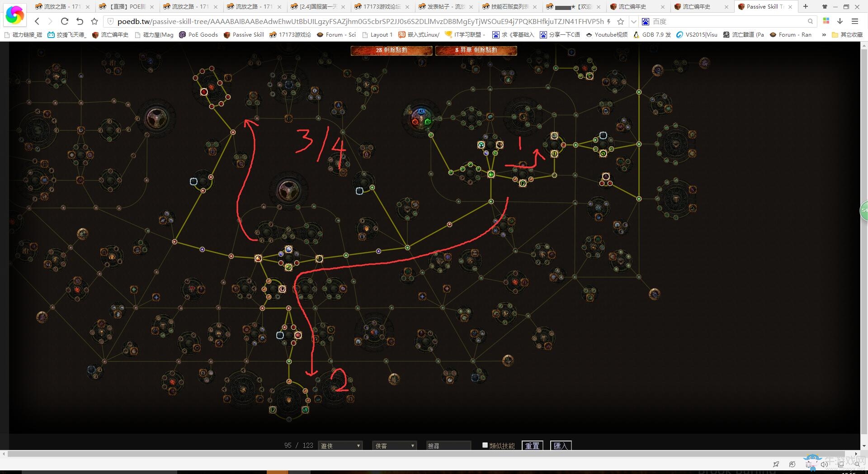
Task: Toggle the 類似技能 checkbox
Action: point(485,445)
